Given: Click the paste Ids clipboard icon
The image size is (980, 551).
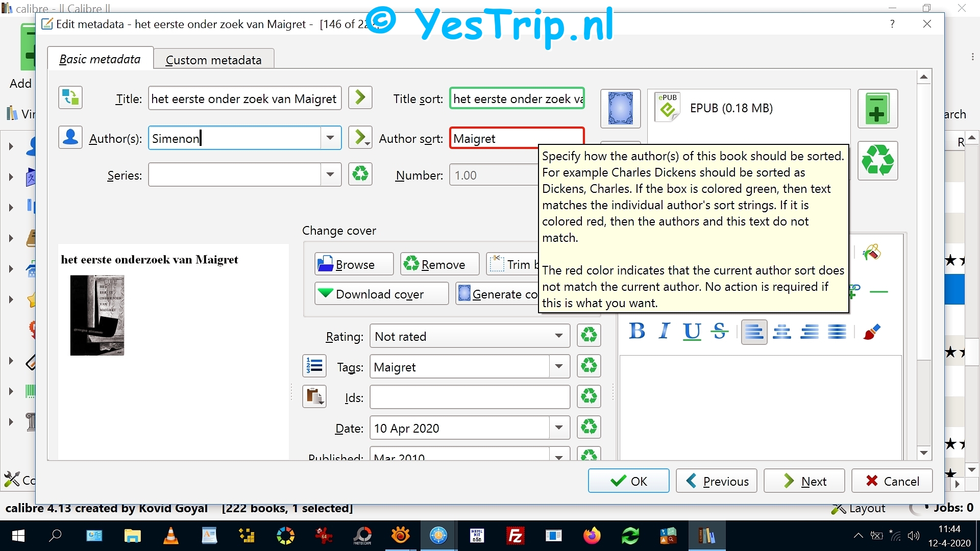Looking at the screenshot, I should (x=314, y=396).
